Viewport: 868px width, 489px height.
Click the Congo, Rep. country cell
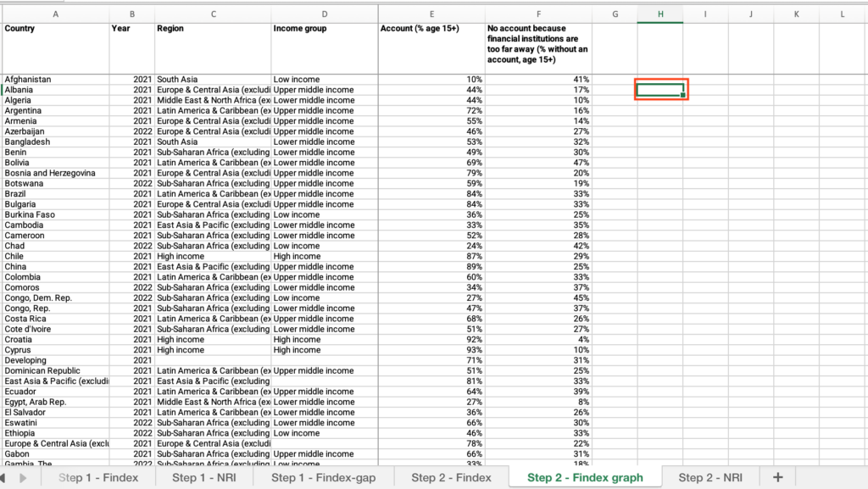pyautogui.click(x=55, y=308)
